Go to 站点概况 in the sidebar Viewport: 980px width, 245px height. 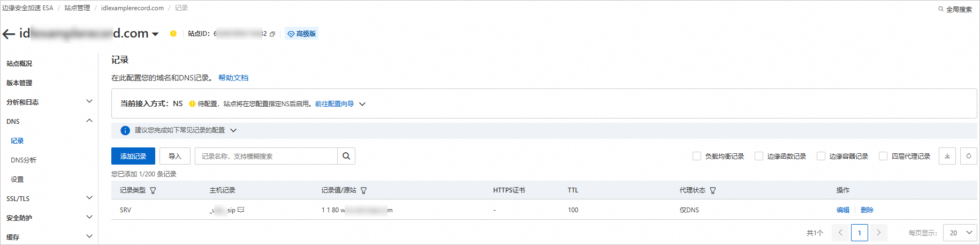19,63
